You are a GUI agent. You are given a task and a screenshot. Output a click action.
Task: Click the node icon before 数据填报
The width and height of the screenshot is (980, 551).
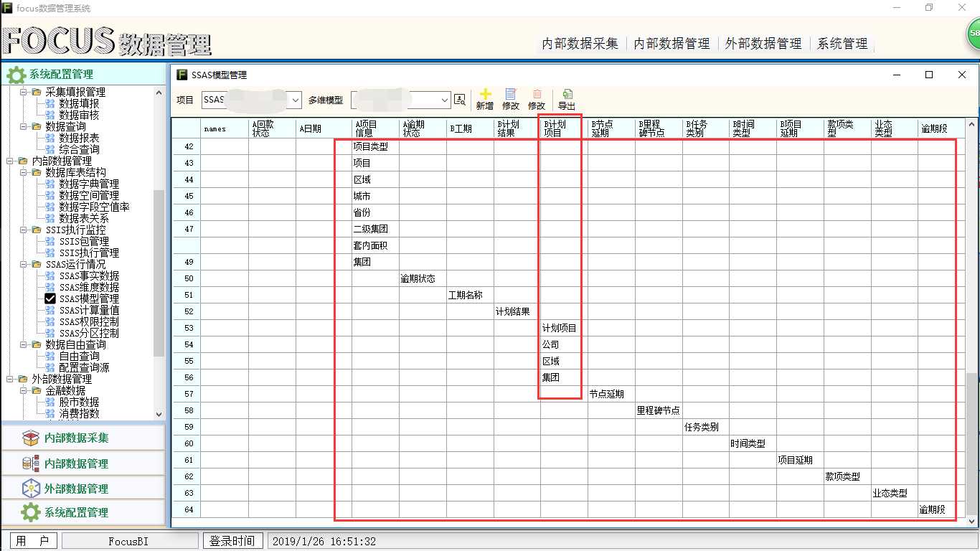pos(50,103)
